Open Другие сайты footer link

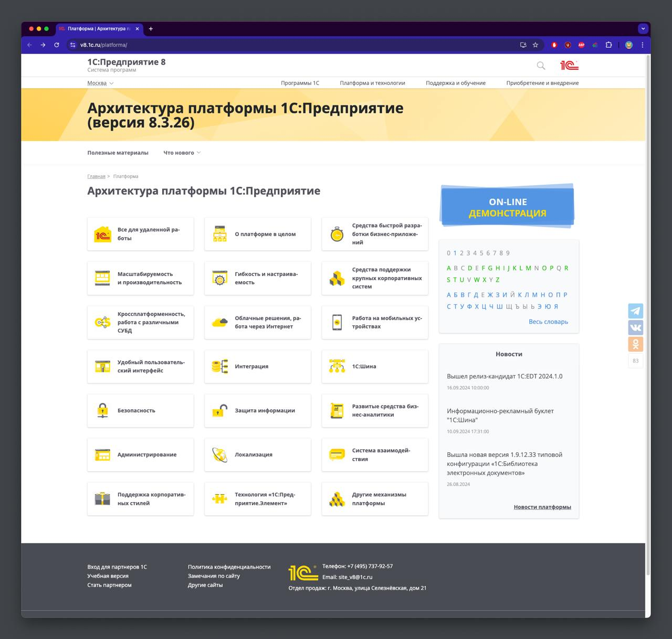(x=205, y=584)
